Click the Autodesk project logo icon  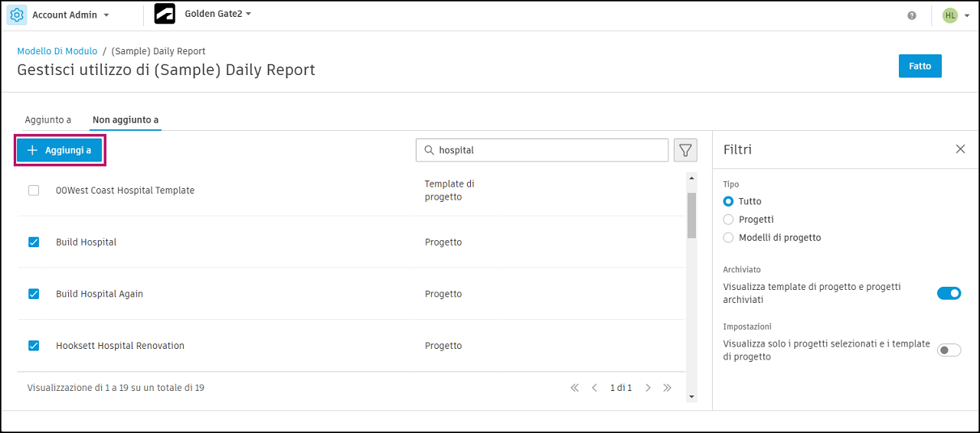click(165, 15)
